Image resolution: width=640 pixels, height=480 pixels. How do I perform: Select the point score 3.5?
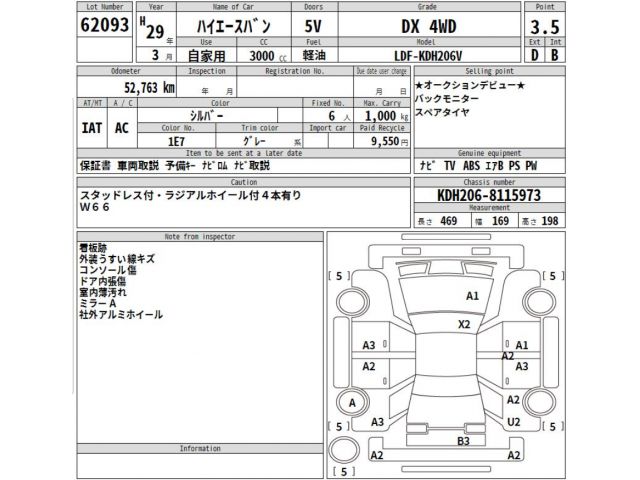coord(544,27)
